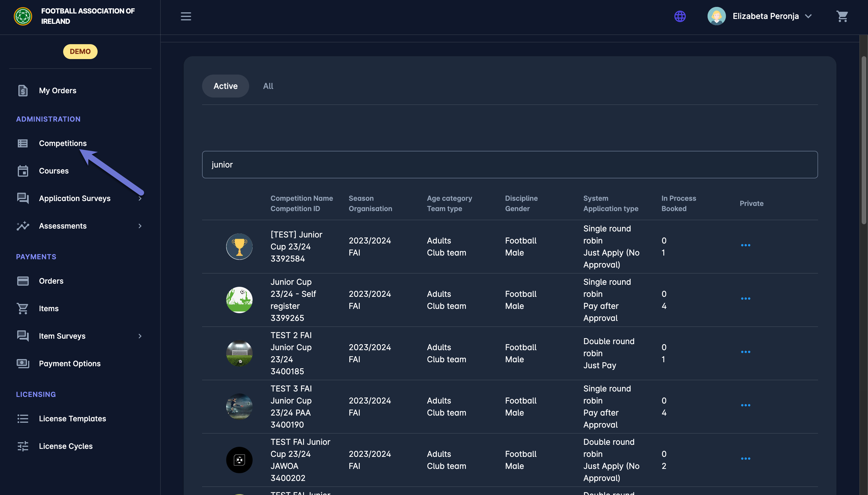Switch to the All tab
This screenshot has height=495, width=868.
pos(268,86)
